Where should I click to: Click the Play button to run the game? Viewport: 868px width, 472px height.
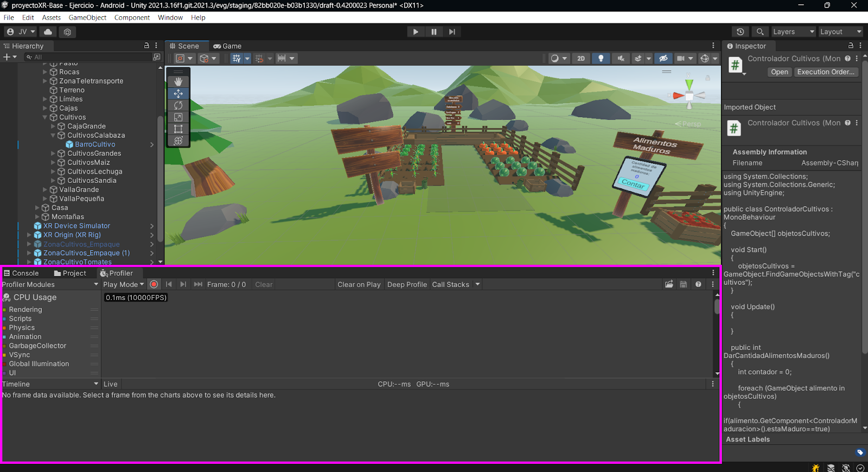(415, 32)
